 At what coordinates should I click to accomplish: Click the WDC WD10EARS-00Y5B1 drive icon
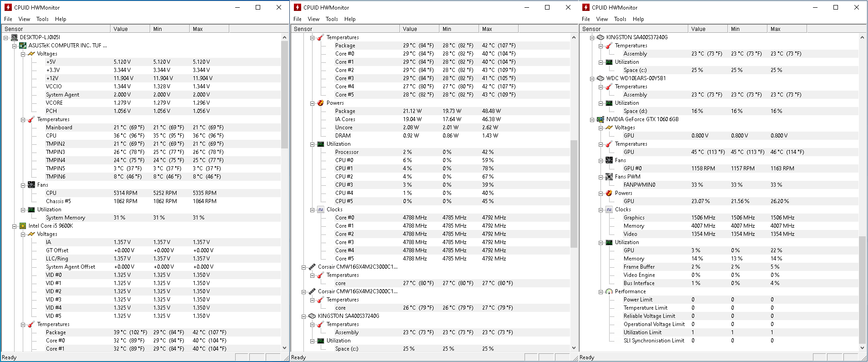pos(601,78)
